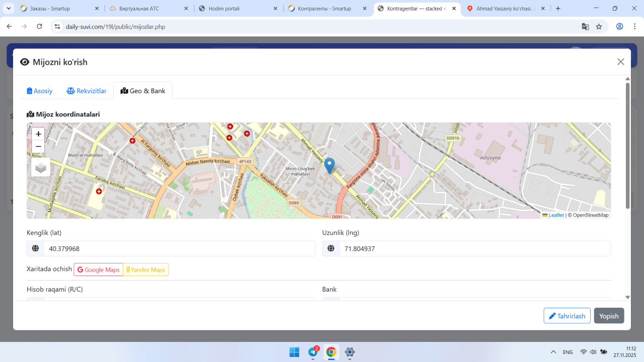Click the Kenglik latitude field
This screenshot has height=362, width=644.
click(x=179, y=248)
